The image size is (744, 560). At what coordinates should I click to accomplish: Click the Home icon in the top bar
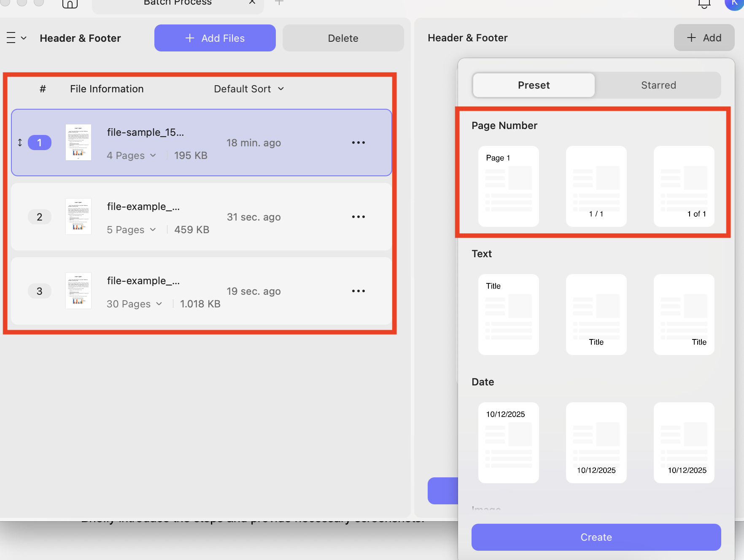70,5
